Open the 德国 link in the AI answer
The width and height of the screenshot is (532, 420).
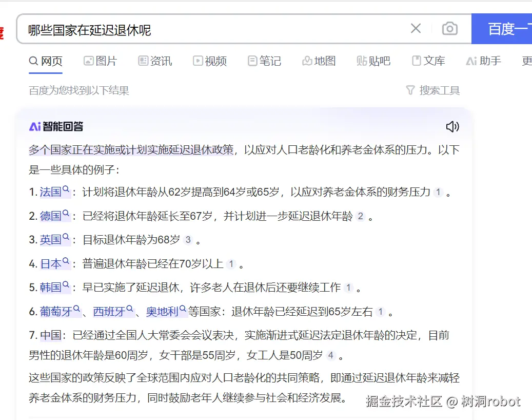point(51,216)
